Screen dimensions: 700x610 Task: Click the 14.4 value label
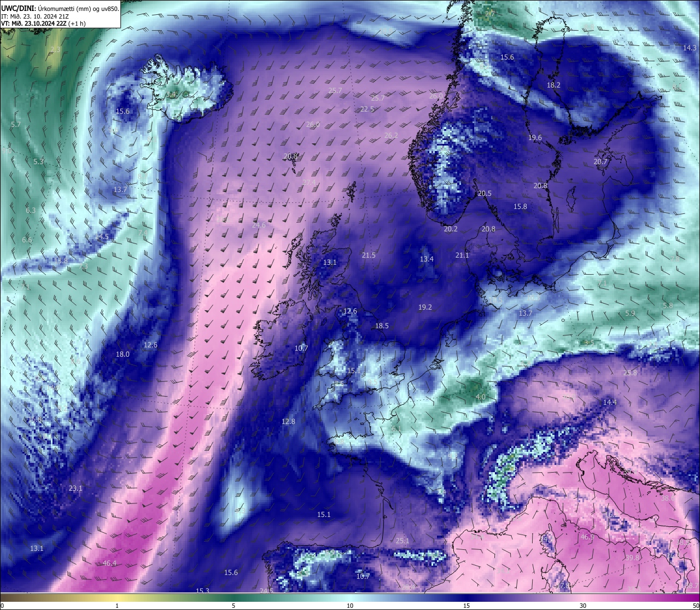[x=609, y=403]
